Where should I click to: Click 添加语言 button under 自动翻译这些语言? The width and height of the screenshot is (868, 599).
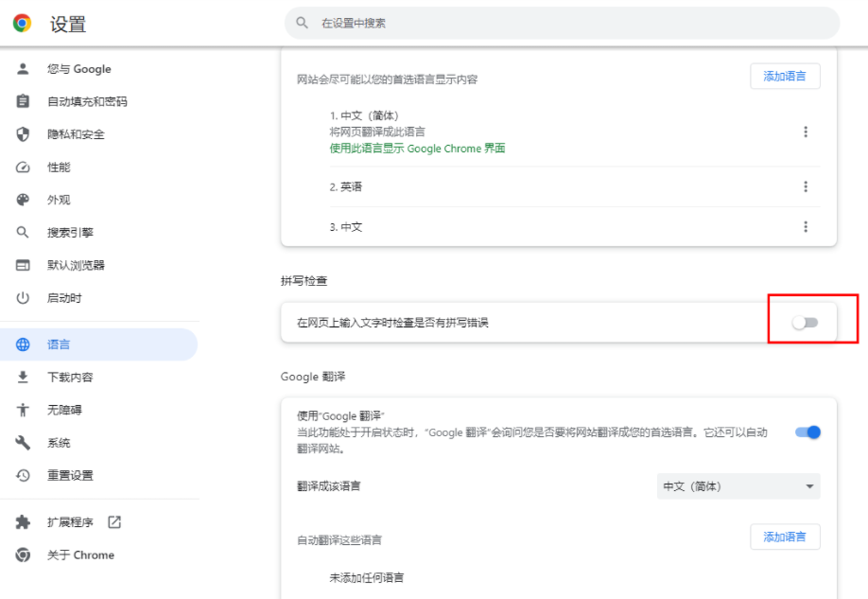coord(785,537)
